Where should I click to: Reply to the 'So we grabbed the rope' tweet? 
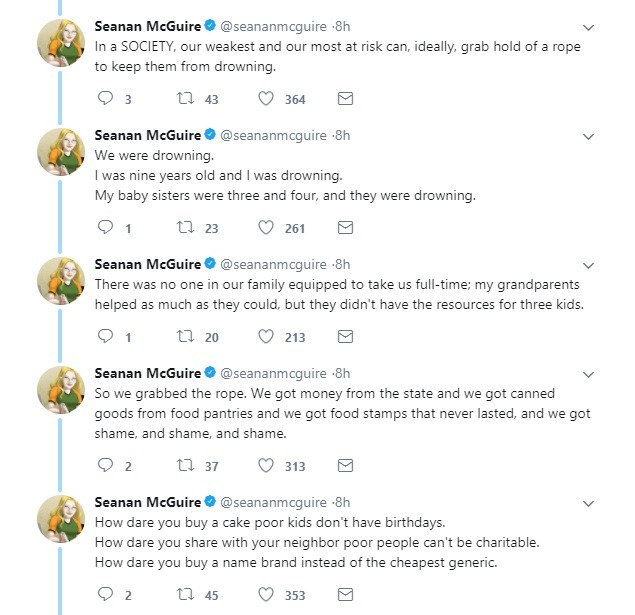(106, 465)
